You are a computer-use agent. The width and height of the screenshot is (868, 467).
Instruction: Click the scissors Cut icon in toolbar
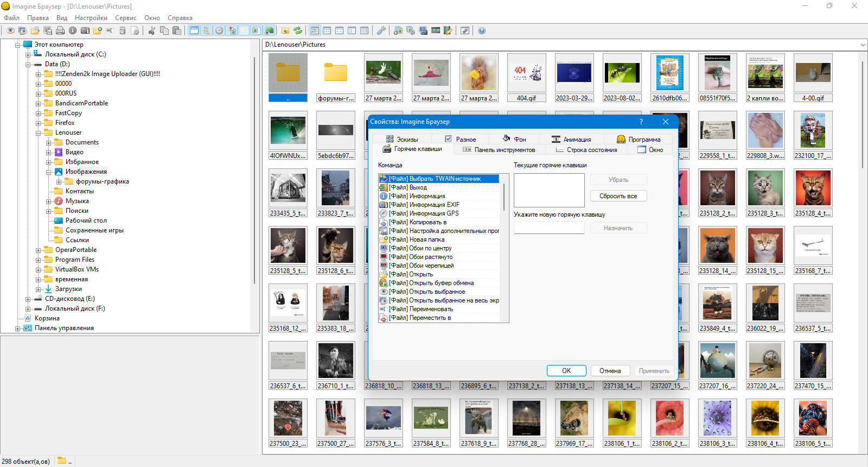[x=151, y=30]
